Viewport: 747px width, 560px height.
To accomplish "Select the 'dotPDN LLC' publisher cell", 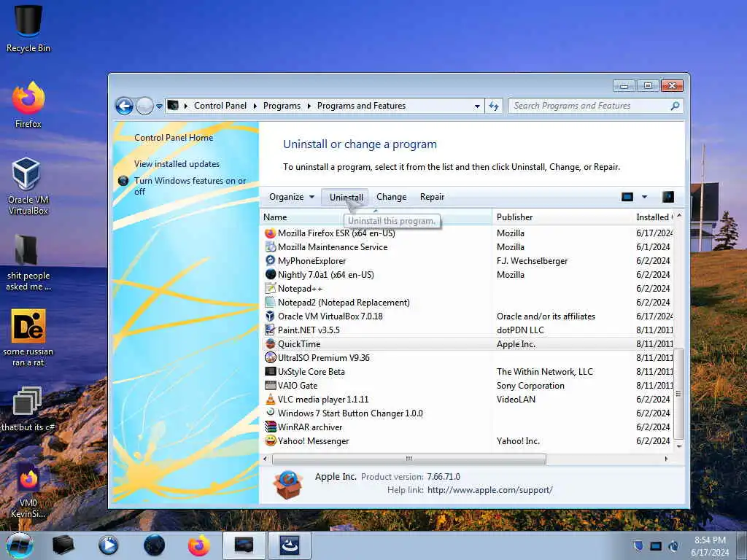I will tap(520, 330).
